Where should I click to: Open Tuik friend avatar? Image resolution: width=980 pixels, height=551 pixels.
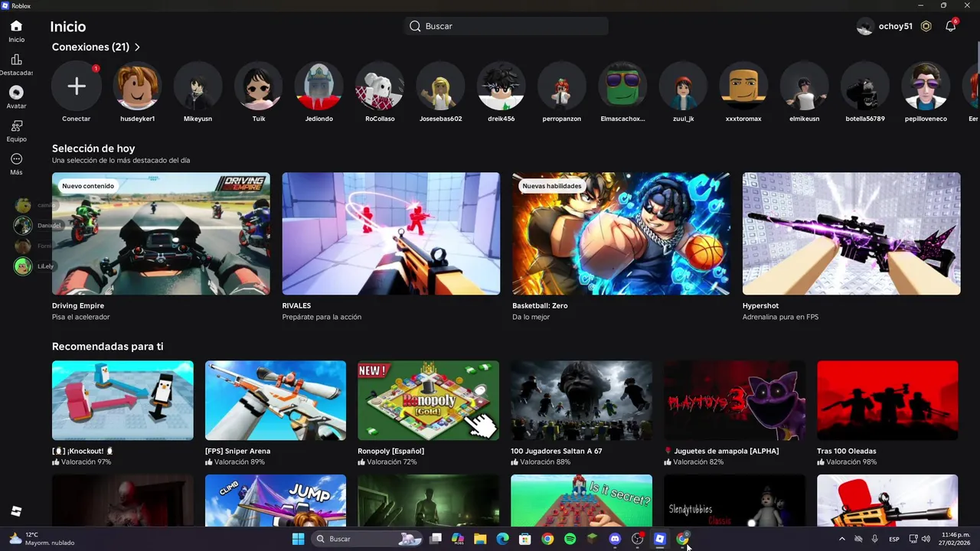click(x=259, y=86)
